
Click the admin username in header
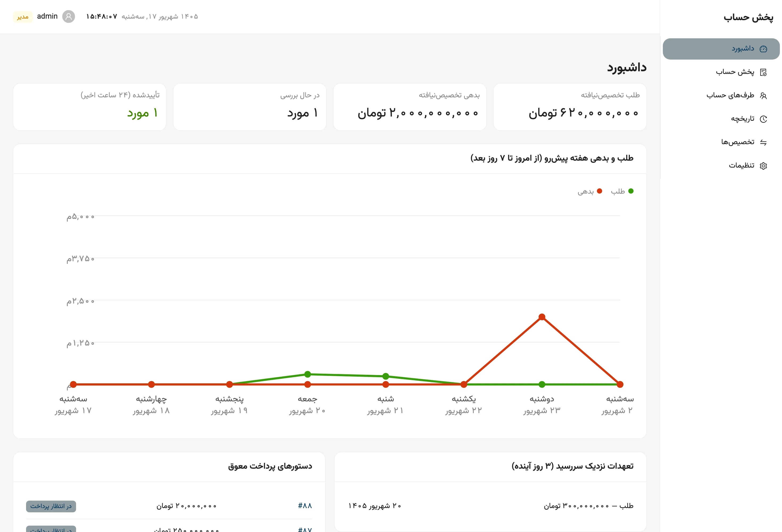click(47, 16)
